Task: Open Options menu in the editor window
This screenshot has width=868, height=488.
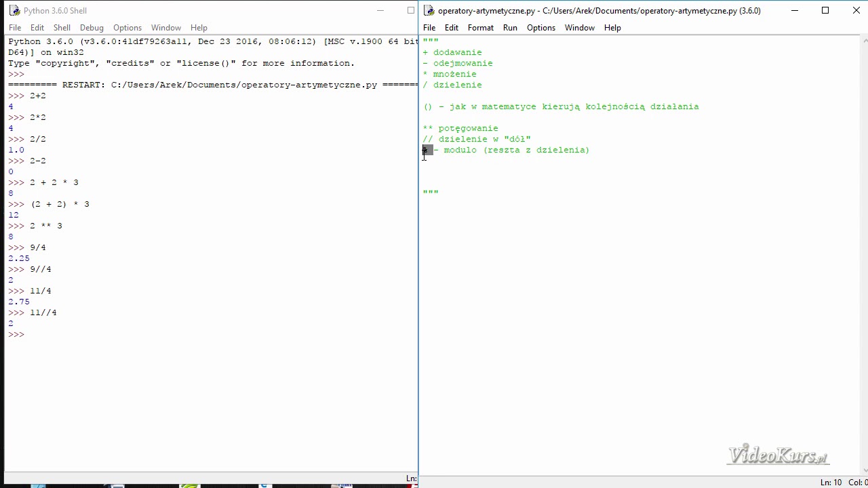Action: click(541, 28)
